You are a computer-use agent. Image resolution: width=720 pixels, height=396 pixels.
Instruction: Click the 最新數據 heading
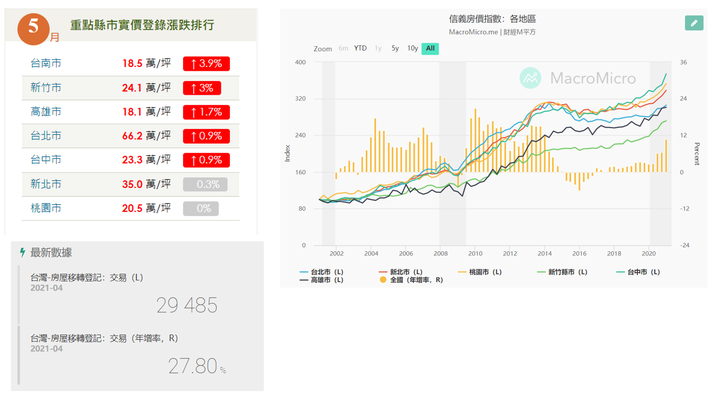51,252
